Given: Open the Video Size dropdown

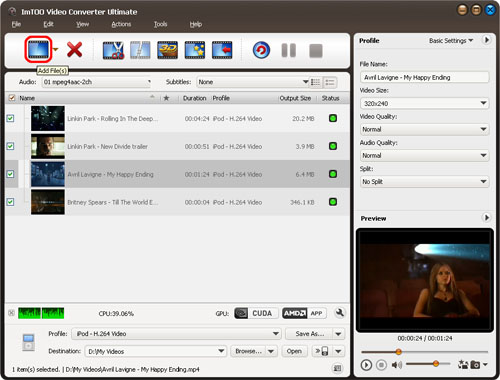Looking at the screenshot, I should click(424, 103).
